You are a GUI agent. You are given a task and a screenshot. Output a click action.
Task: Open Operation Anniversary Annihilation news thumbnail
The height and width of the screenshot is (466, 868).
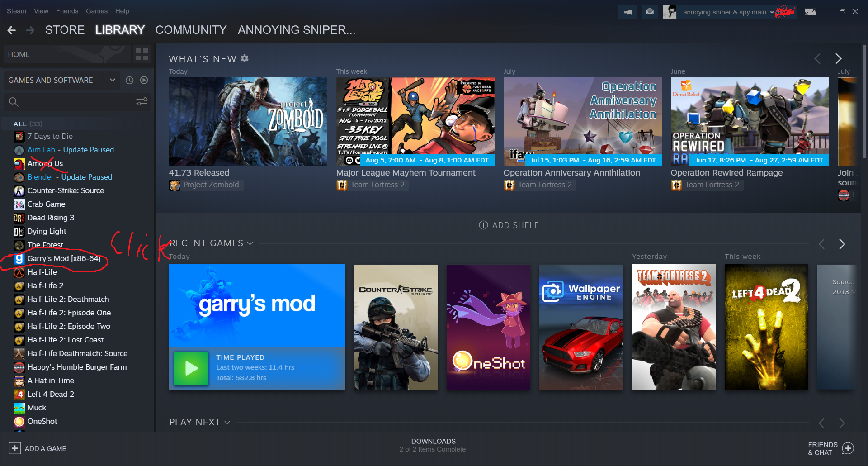(583, 122)
